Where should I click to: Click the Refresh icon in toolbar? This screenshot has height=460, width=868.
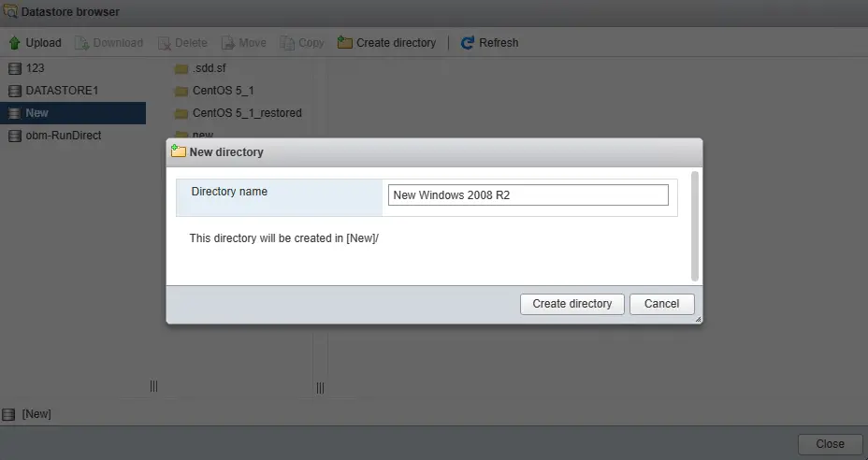click(x=468, y=43)
